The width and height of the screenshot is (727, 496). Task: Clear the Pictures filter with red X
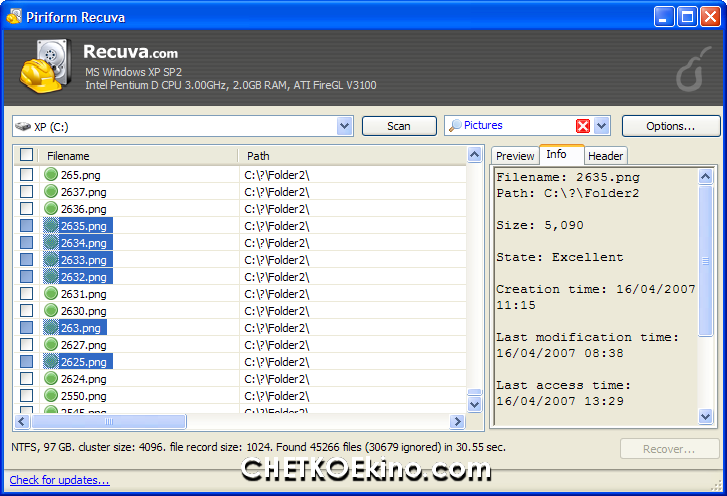(583, 126)
